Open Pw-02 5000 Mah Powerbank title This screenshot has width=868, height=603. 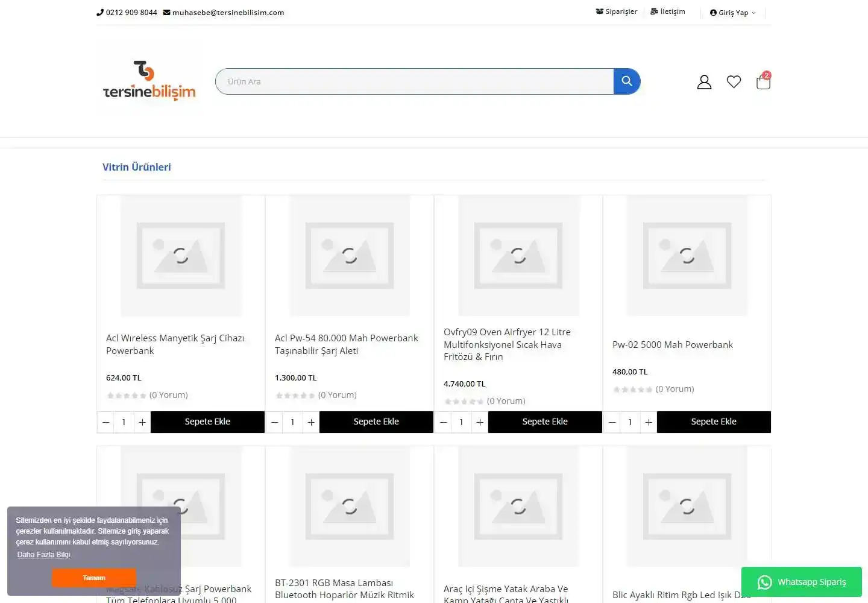click(673, 344)
